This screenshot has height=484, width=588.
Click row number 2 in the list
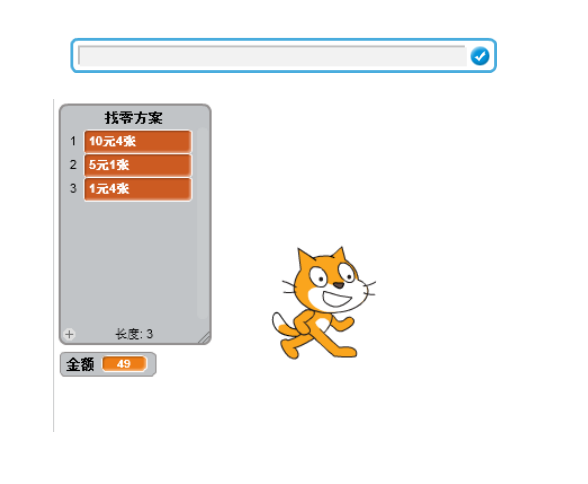point(73,165)
